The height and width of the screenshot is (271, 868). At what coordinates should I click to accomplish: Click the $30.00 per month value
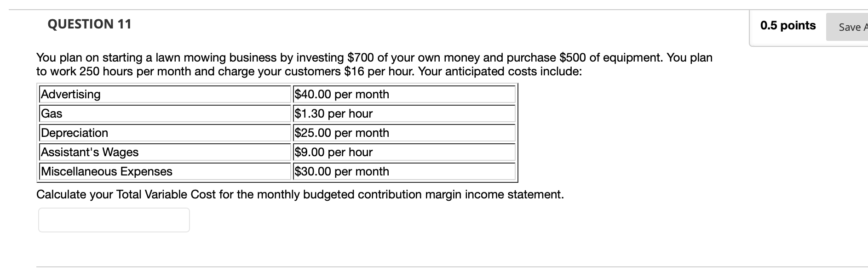coord(341,171)
